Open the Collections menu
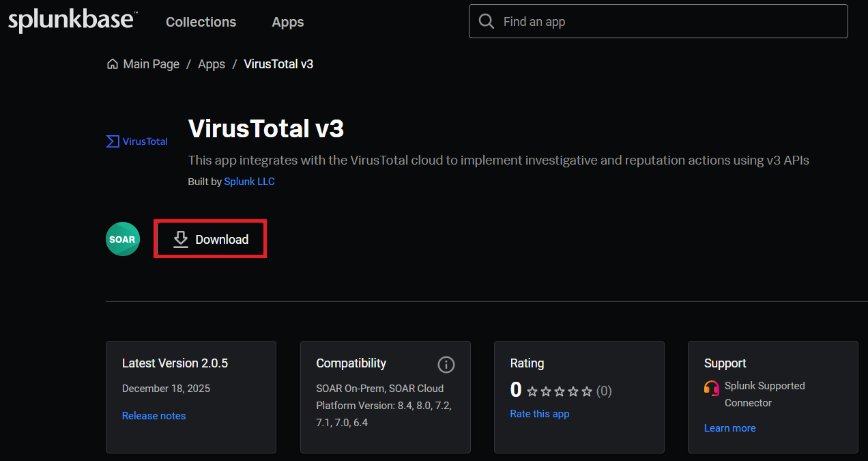 coord(201,22)
